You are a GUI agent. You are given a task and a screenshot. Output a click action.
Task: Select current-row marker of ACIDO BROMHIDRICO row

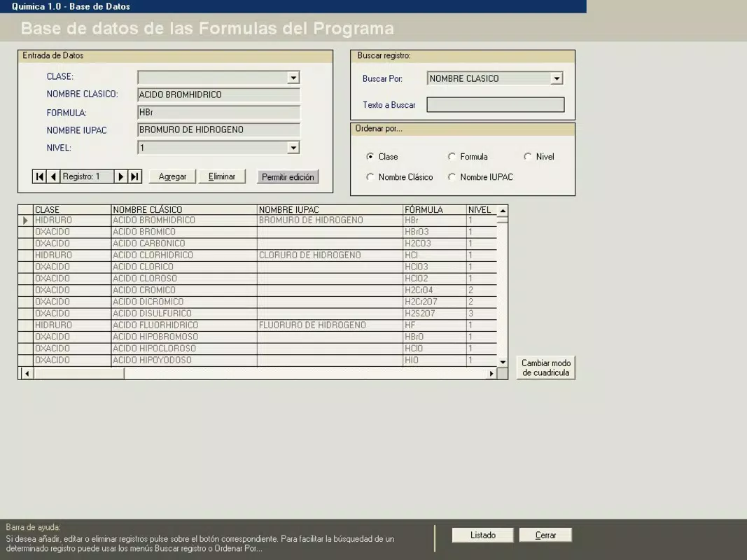25,220
